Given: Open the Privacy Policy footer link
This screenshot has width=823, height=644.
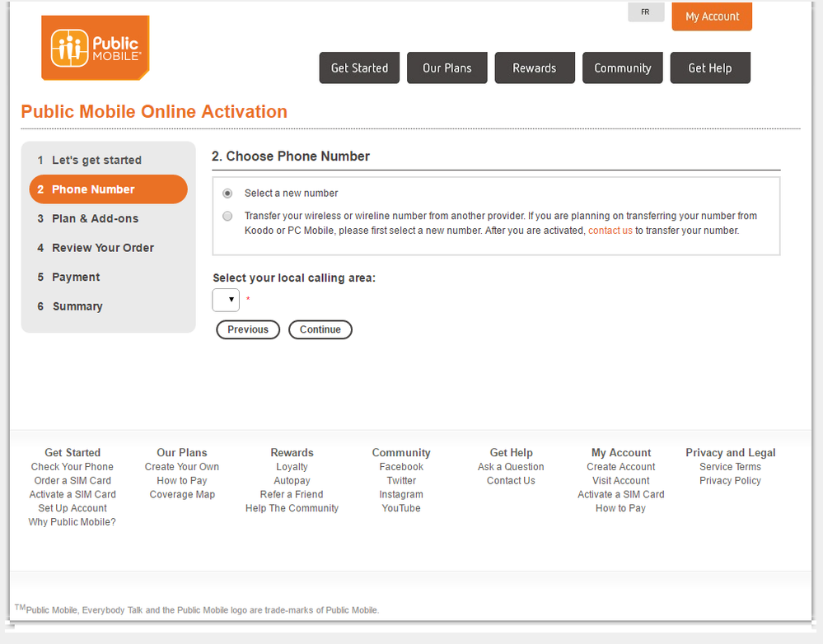Looking at the screenshot, I should tap(730, 480).
